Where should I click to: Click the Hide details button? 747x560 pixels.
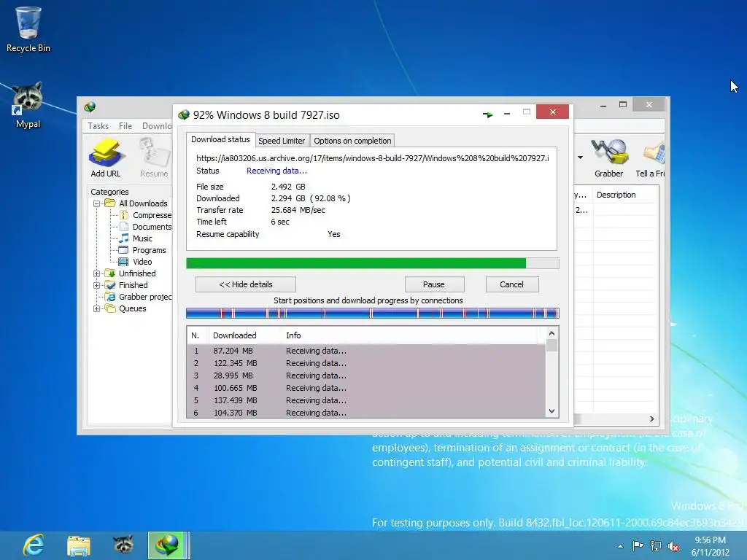[246, 284]
